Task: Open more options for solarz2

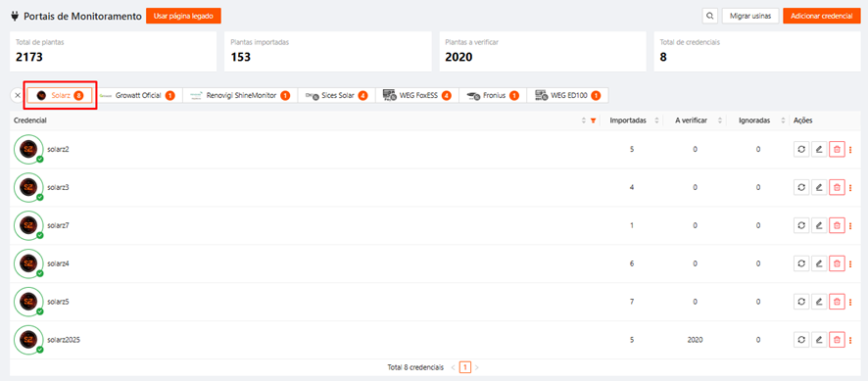Action: (x=850, y=150)
